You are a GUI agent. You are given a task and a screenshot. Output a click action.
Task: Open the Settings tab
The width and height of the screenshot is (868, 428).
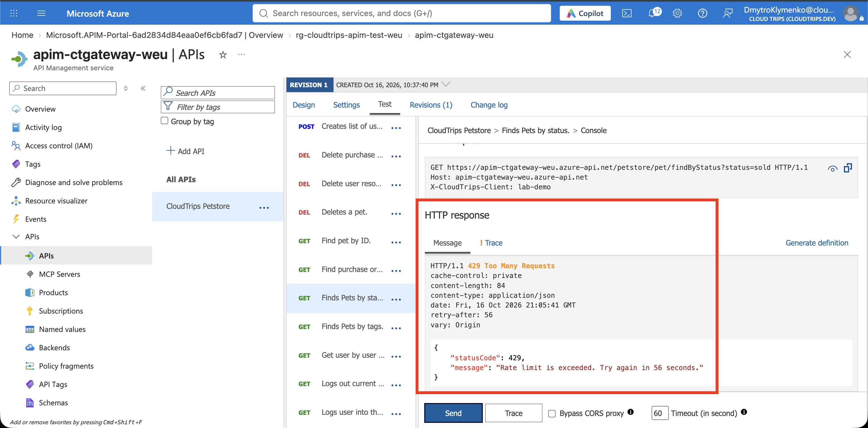click(x=346, y=105)
